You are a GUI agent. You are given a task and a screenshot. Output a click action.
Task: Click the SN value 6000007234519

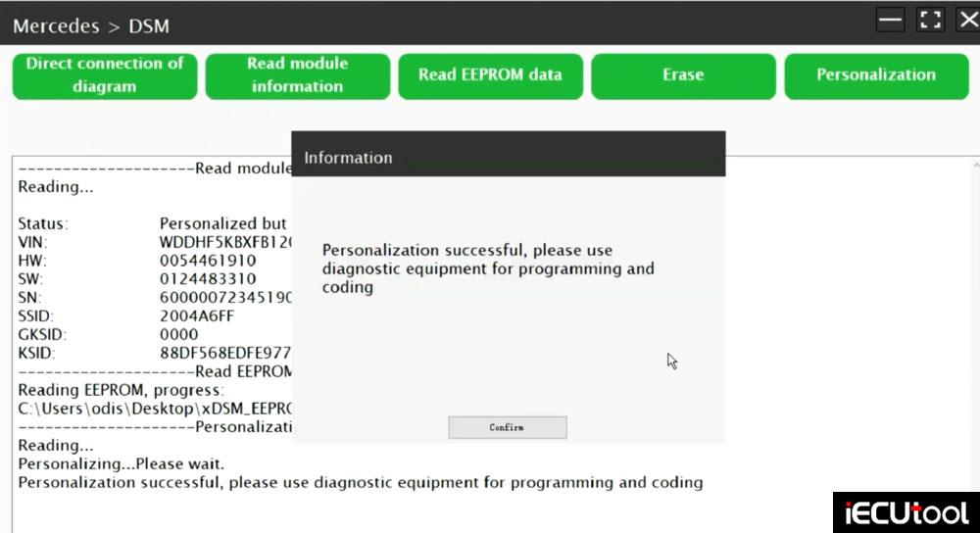(x=225, y=298)
